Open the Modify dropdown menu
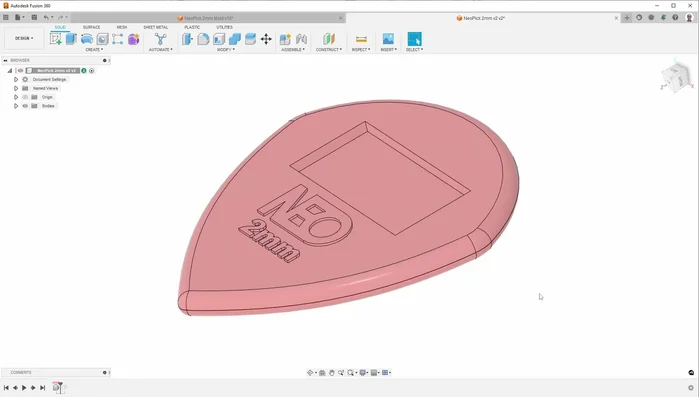 click(x=226, y=49)
